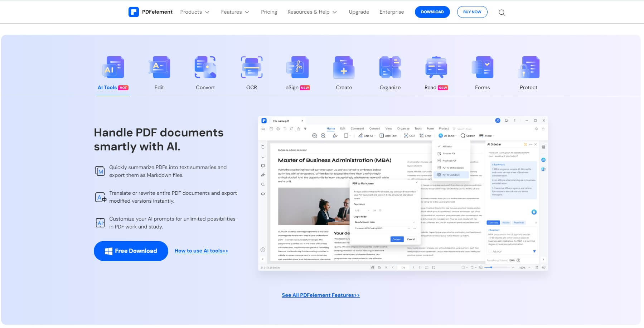Click Add Text in the app preview toolbar

click(x=388, y=136)
